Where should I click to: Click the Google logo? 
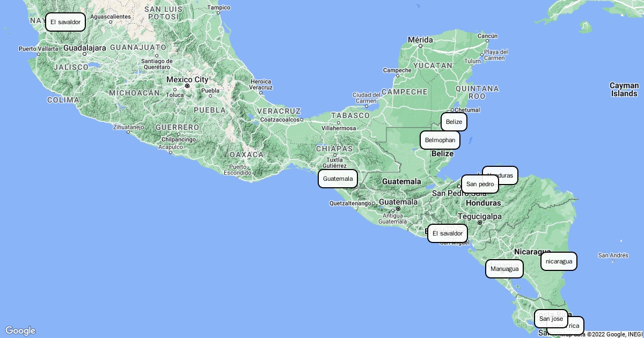[x=20, y=330]
